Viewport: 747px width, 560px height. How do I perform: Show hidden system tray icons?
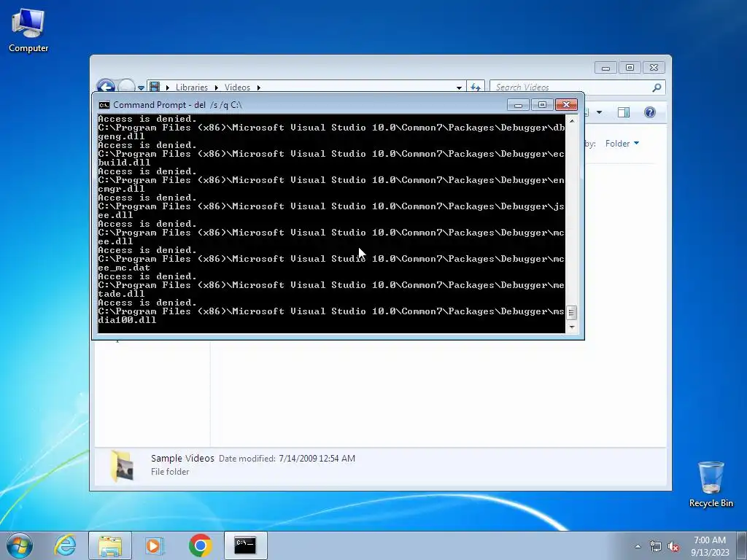tap(638, 546)
